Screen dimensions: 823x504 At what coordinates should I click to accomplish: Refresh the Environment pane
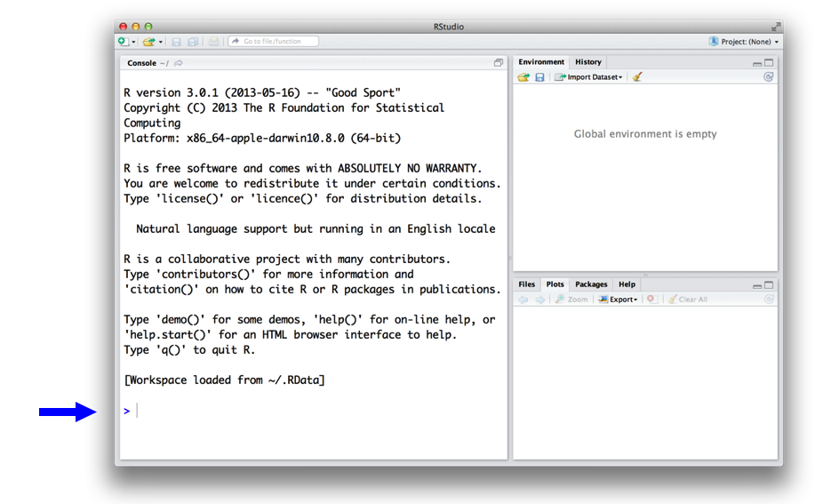(768, 77)
